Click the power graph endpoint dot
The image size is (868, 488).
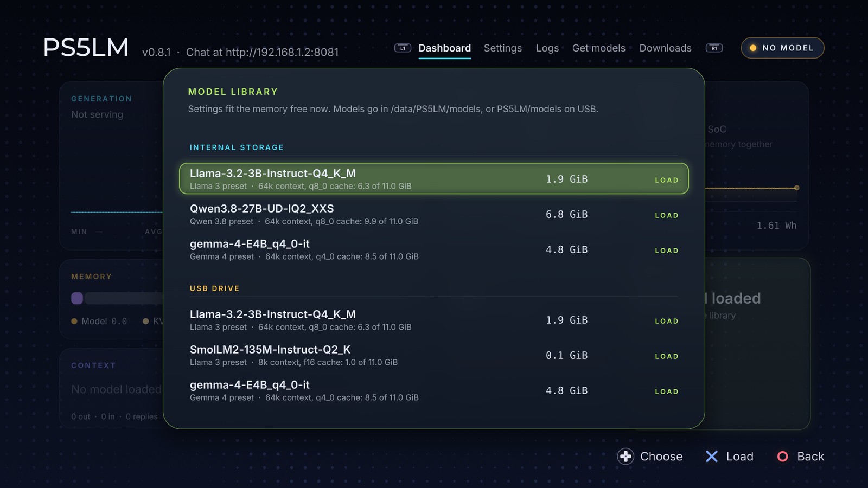tap(796, 188)
